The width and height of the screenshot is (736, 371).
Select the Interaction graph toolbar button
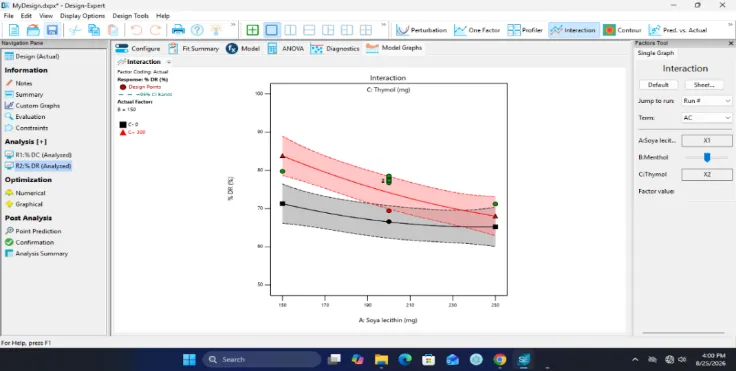[574, 30]
